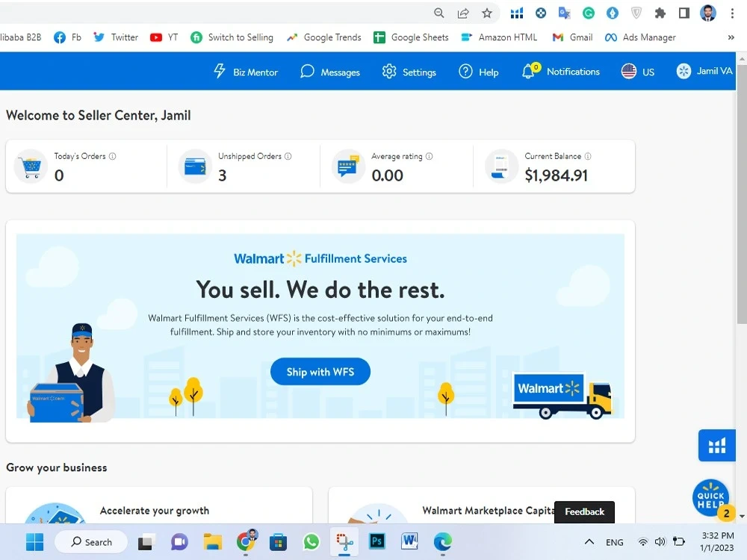Click the blue bar-chart floating extension button
747x560 pixels.
point(717,446)
